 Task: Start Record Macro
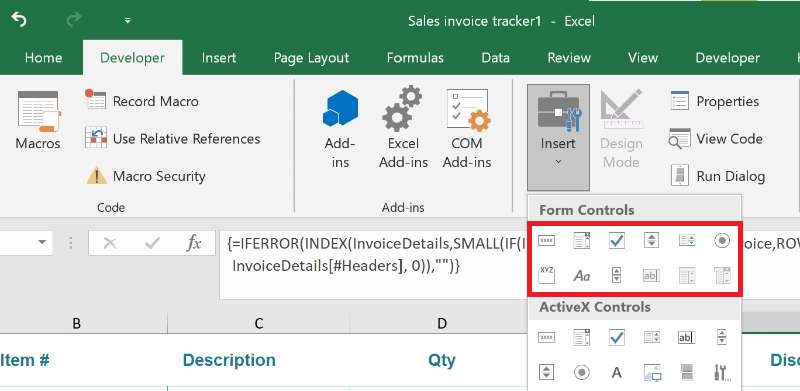[142, 101]
